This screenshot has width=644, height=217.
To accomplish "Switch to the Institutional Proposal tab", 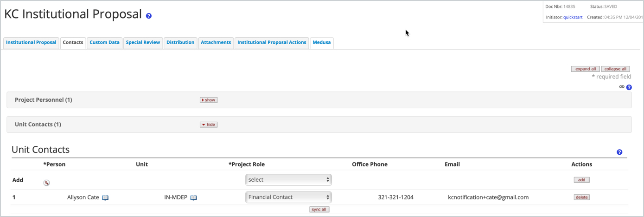I will pyautogui.click(x=31, y=42).
